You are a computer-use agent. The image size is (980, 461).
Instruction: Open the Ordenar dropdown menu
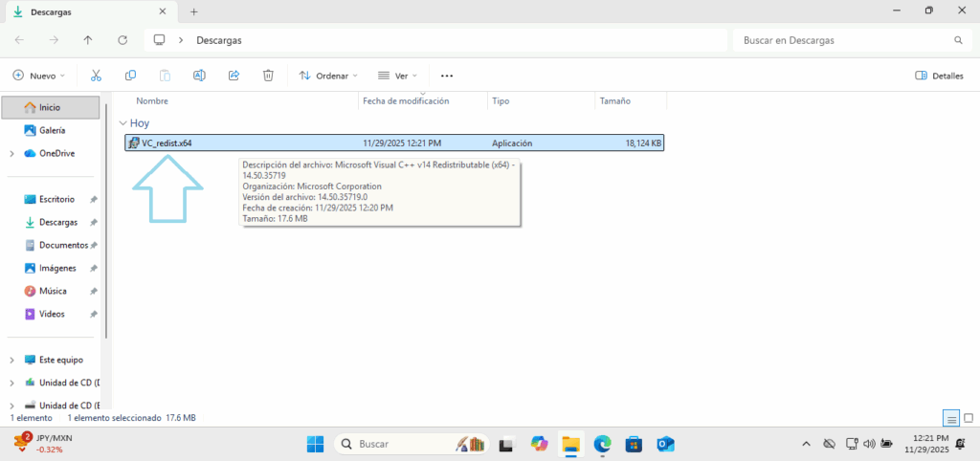pyautogui.click(x=329, y=76)
